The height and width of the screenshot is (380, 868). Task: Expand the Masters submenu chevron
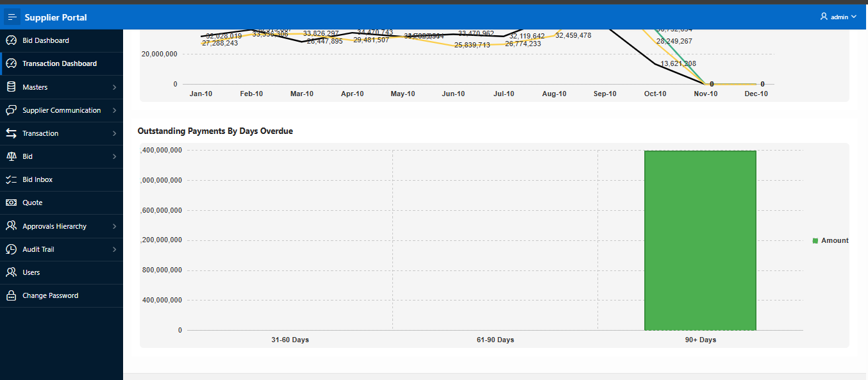pyautogui.click(x=114, y=87)
